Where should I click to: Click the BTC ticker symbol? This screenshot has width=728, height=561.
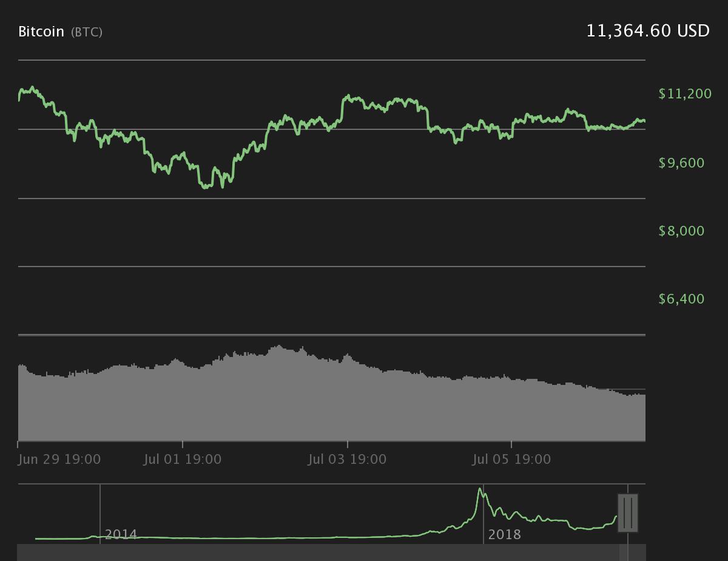coord(87,32)
